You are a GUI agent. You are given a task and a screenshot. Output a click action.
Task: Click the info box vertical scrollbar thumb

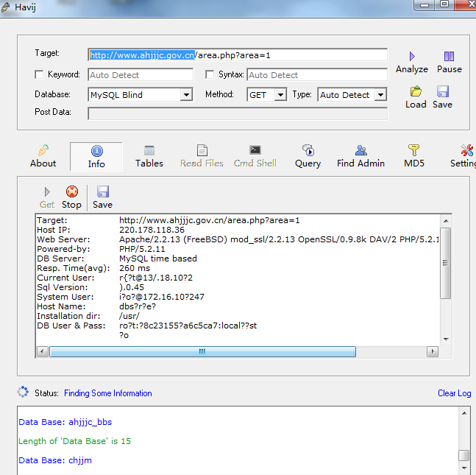pos(446,263)
